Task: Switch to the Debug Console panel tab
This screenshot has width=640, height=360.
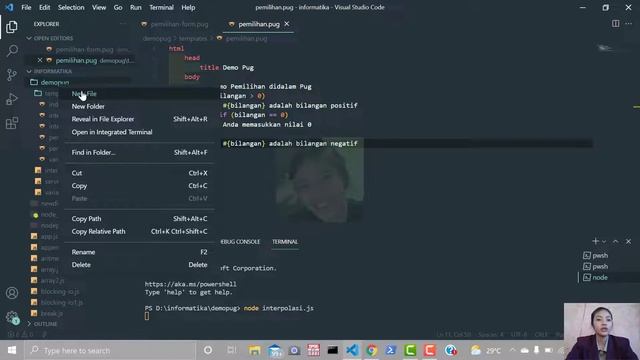Action: [x=240, y=242]
